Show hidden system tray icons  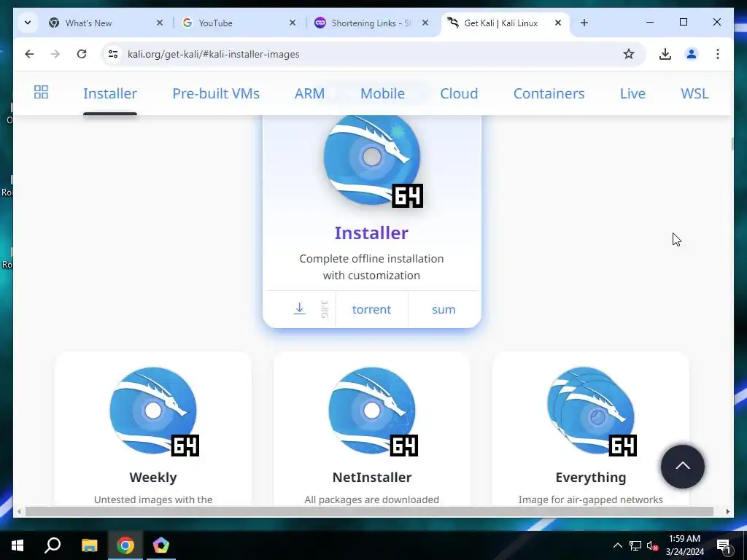[x=617, y=545]
